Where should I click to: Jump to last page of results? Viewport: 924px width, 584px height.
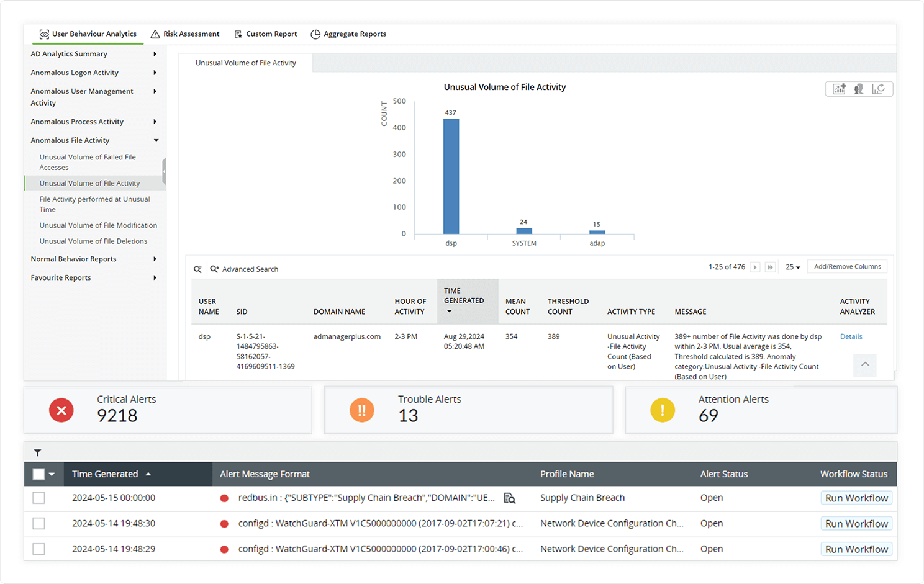click(x=770, y=267)
